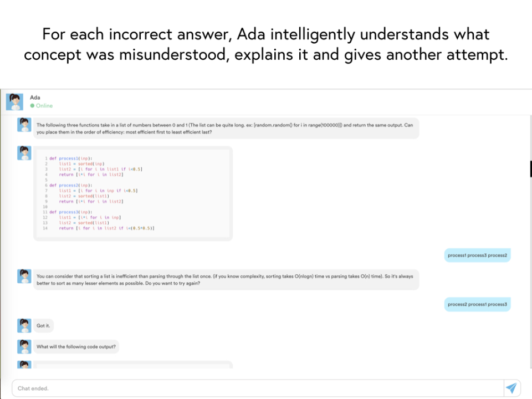Click avatar next to "Got it." message

(x=24, y=325)
